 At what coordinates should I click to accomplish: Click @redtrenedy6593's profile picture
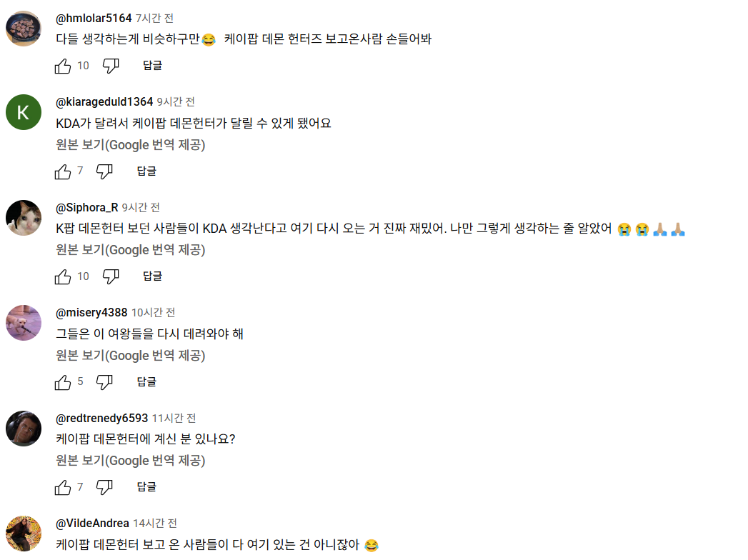(x=24, y=429)
